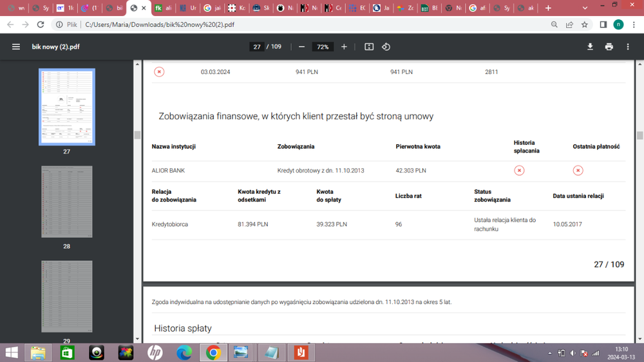Open the PDF sidebar hamburger menu
Image resolution: width=644 pixels, height=362 pixels.
16,47
